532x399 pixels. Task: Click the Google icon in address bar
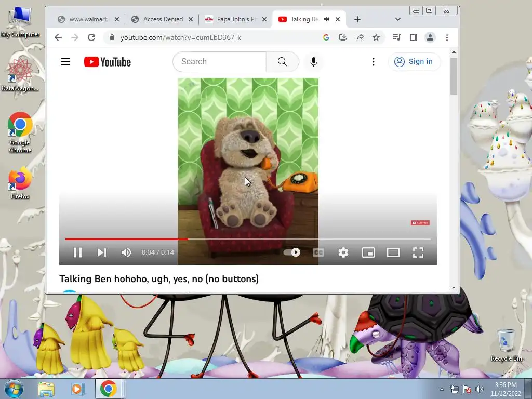pos(326,37)
